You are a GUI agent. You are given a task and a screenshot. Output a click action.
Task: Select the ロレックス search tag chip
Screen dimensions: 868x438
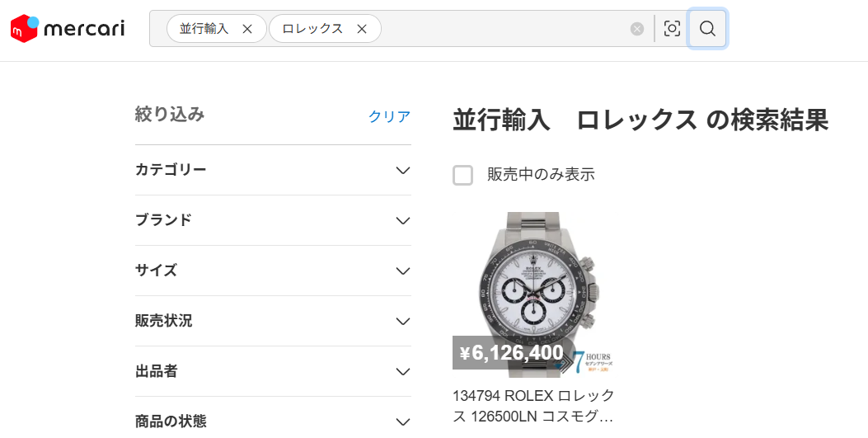coord(312,29)
